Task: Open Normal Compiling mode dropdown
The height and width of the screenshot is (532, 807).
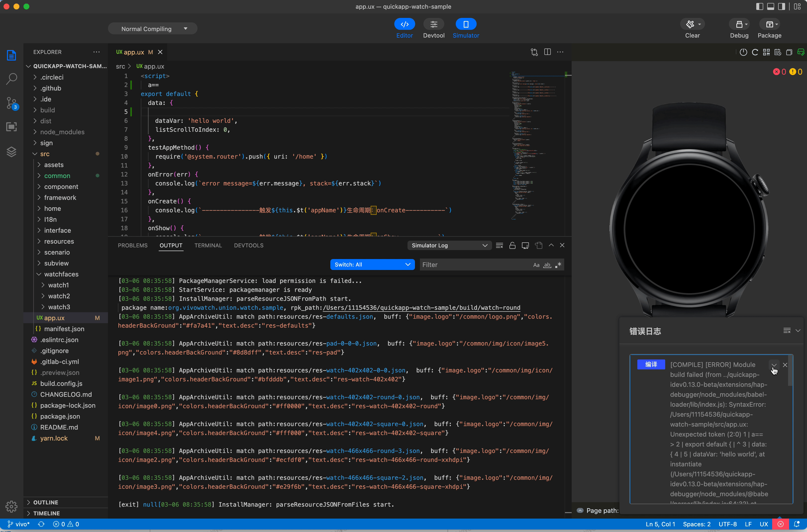Action: coord(152,29)
